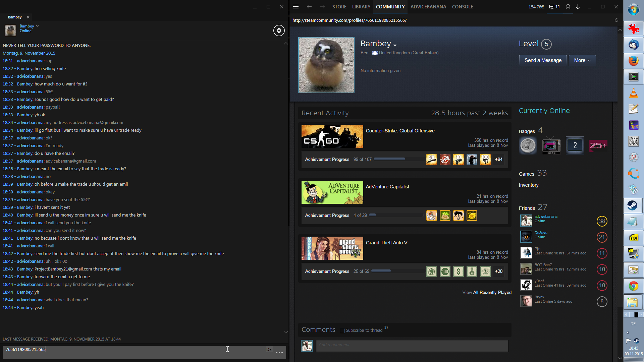Open the downloads arrow icon

pos(578,7)
